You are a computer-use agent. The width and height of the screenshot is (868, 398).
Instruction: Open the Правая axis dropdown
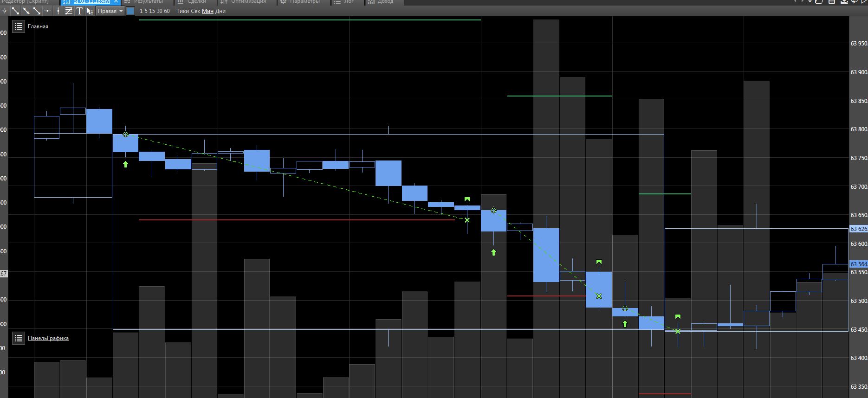[x=110, y=11]
